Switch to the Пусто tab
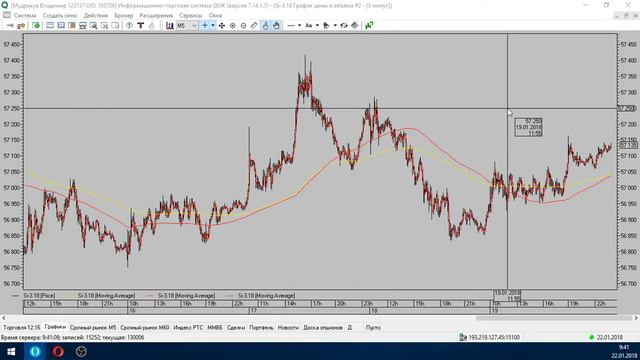Image resolution: width=640 pixels, height=360 pixels. [x=373, y=327]
